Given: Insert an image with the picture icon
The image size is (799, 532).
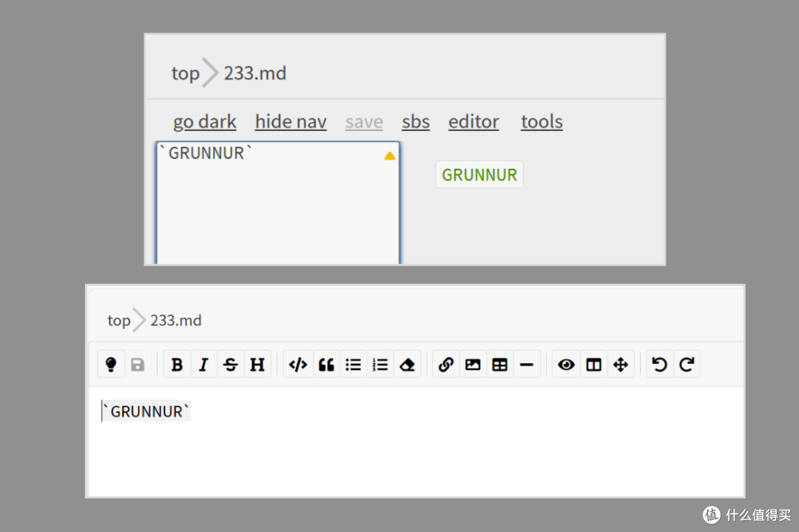Looking at the screenshot, I should point(473,364).
